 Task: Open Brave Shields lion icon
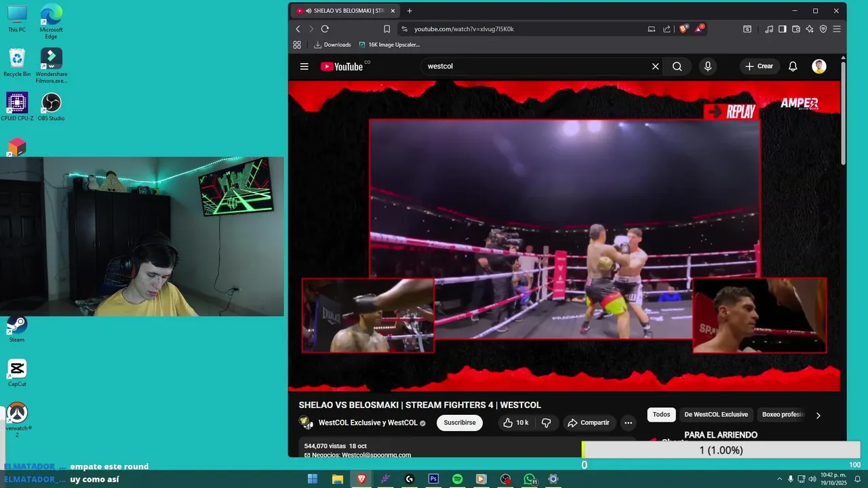[x=684, y=28]
